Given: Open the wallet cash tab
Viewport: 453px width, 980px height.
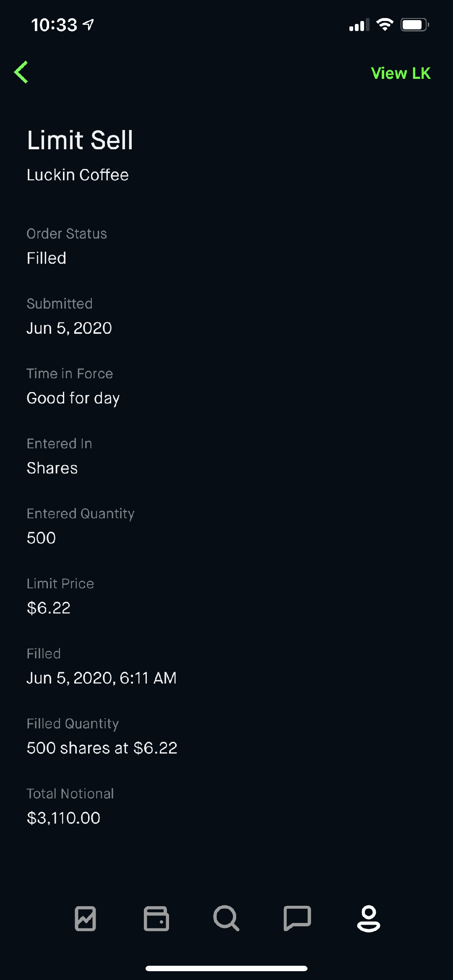Looking at the screenshot, I should [156, 918].
